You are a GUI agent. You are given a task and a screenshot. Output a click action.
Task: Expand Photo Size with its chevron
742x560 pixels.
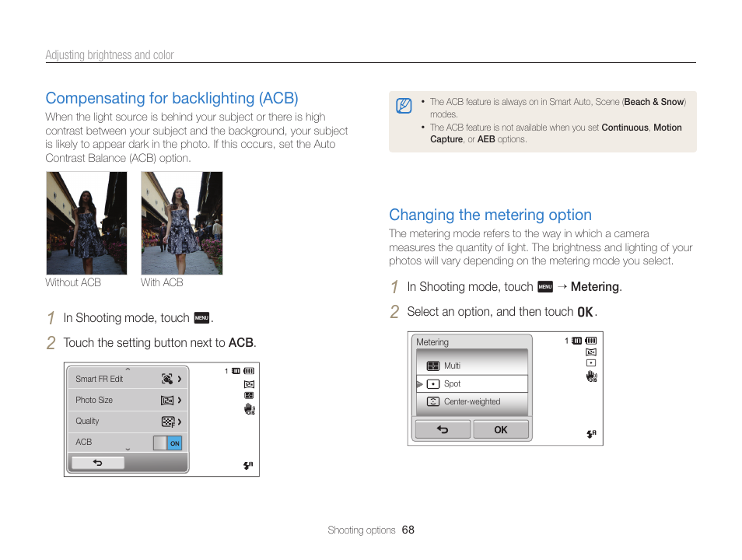tap(180, 401)
